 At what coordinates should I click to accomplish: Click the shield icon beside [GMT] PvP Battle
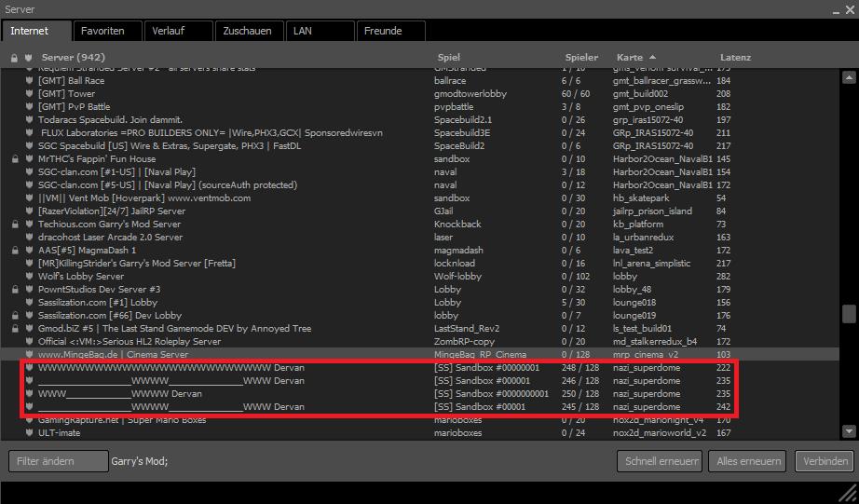(x=29, y=107)
